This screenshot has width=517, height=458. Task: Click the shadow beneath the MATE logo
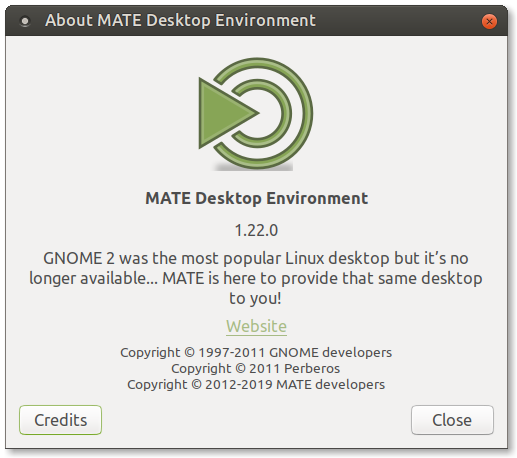click(x=253, y=167)
